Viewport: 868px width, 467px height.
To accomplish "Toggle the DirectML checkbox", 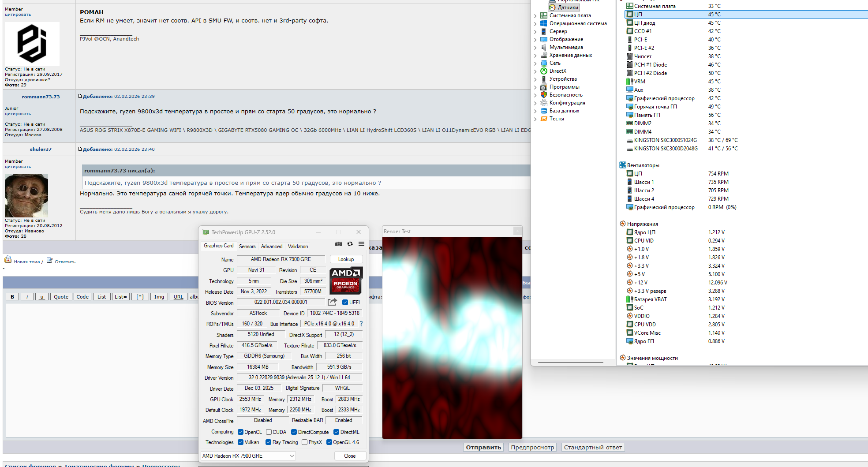I will pos(336,432).
